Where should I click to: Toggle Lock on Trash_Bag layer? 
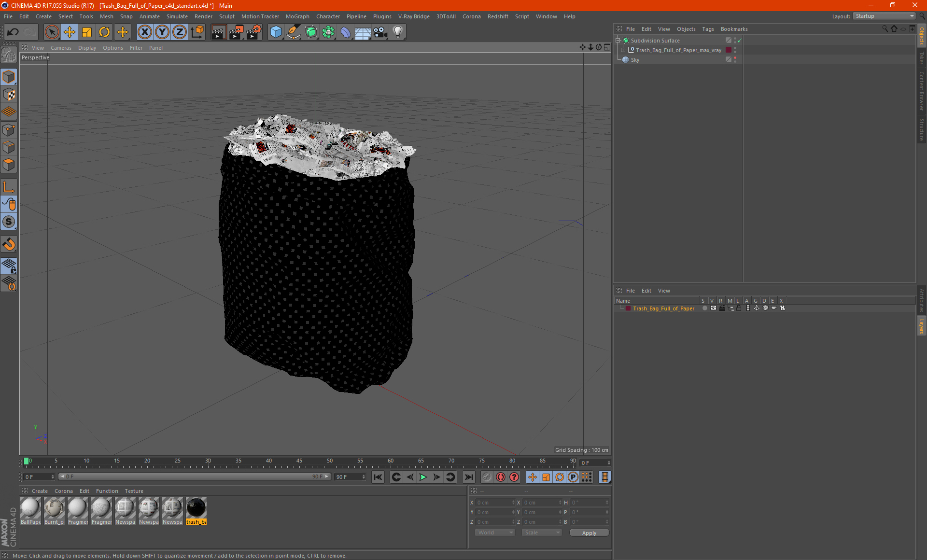click(739, 308)
